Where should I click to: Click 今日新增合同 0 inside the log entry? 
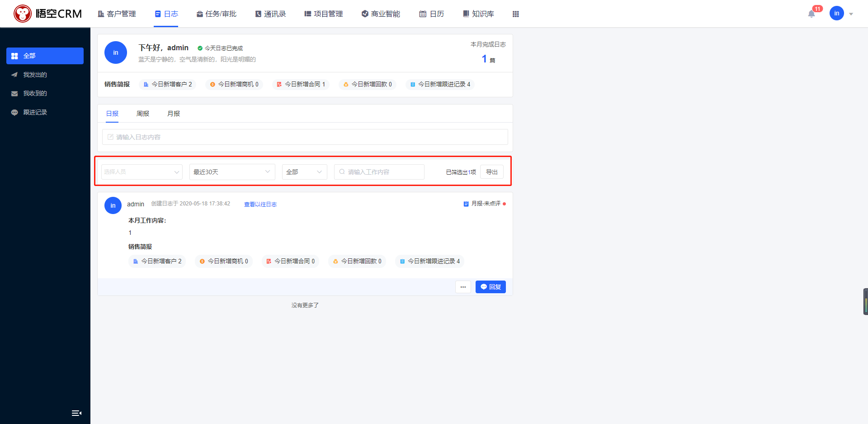point(290,261)
